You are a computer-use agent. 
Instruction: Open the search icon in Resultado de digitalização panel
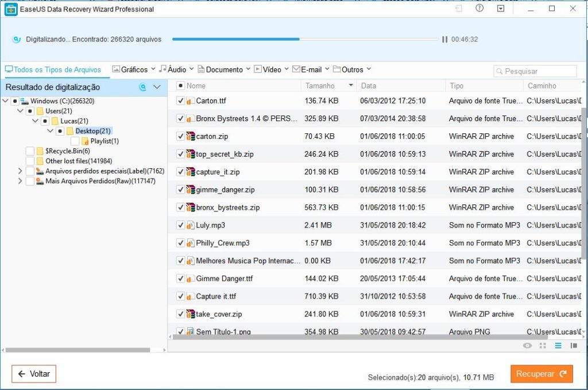click(x=142, y=87)
